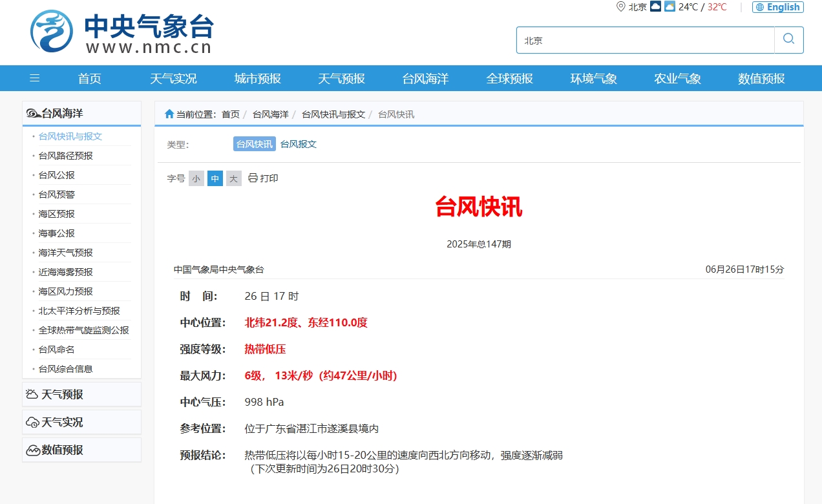Go to 台风预警 sidebar link
Screen dimensions: 822x504
tap(57, 194)
